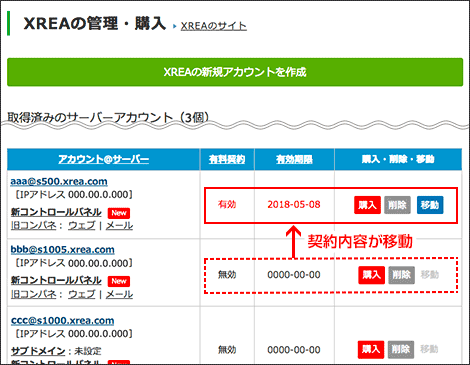The height and width of the screenshot is (365, 470).
Task: Open 旧コンパネ メール link for bbb@s1005
Action: (119, 294)
